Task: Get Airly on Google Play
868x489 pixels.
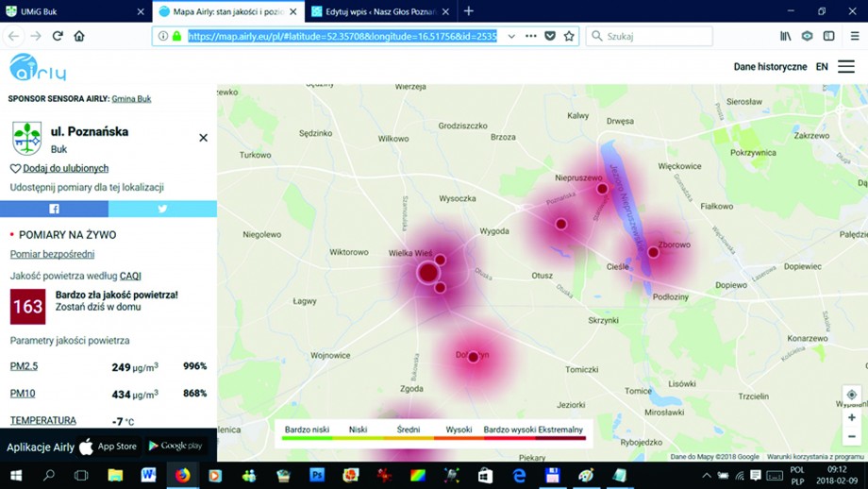Action: [175, 446]
